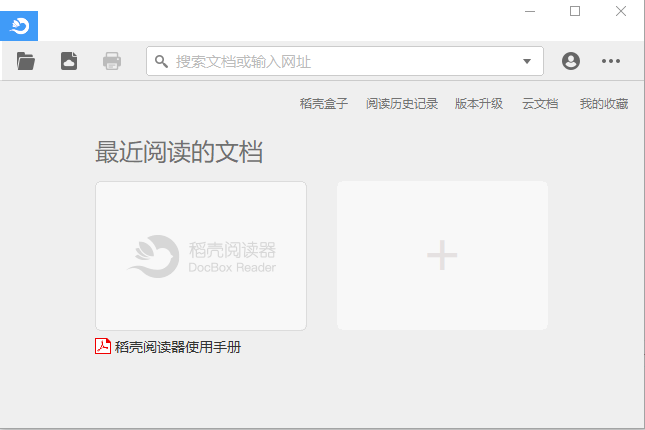Open a file with the folder icon
Image resolution: width=645 pixels, height=430 pixels.
(26, 61)
